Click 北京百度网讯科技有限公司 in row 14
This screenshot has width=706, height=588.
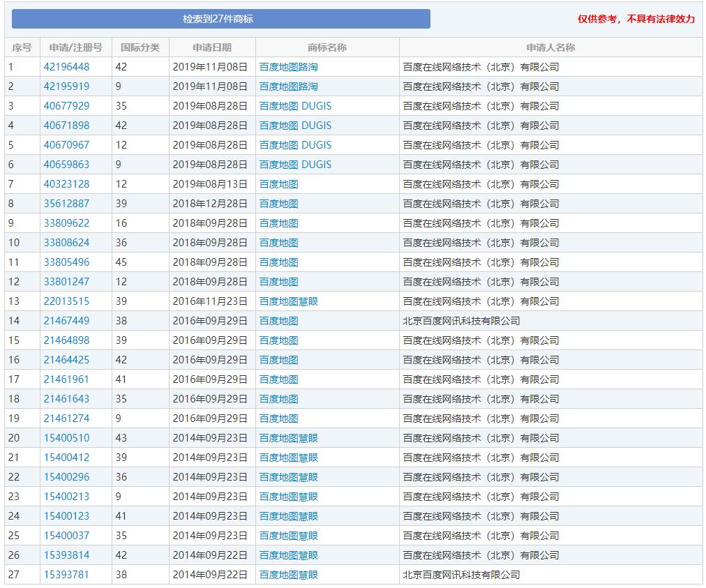point(462,321)
